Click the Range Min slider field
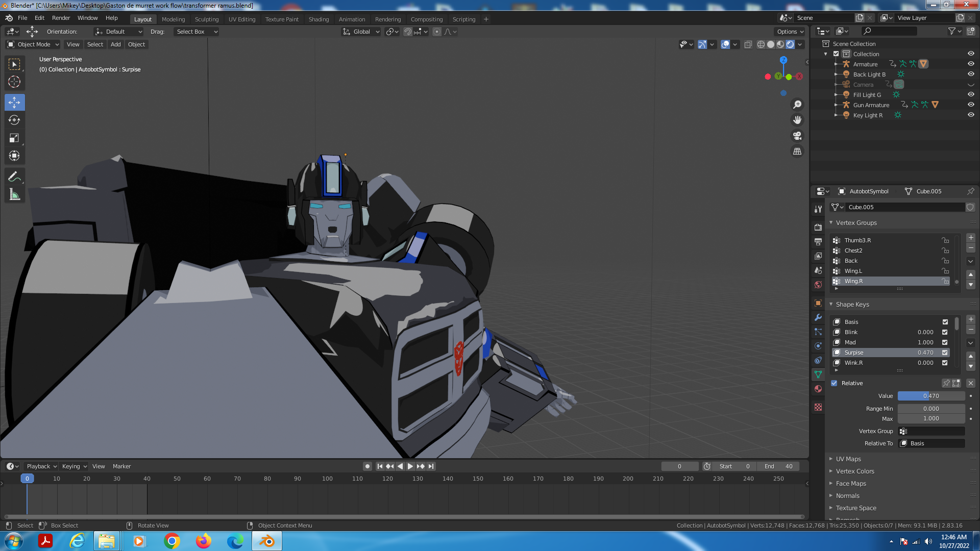Screen dimensions: 980x551 pos(931,409)
